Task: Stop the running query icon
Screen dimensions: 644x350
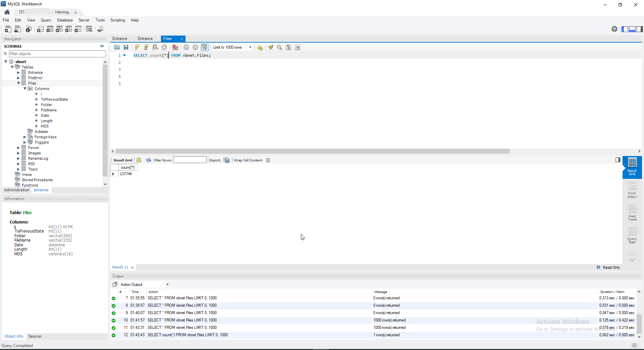Action: tap(164, 47)
